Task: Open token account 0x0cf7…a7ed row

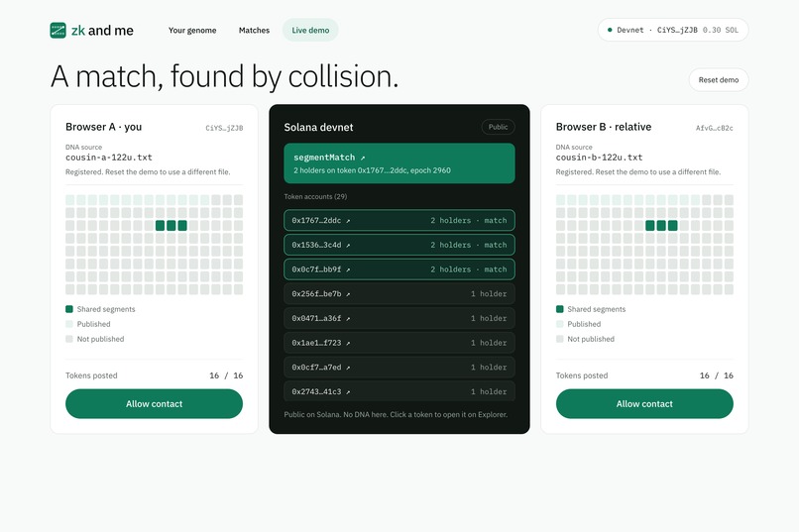Action: click(399, 368)
